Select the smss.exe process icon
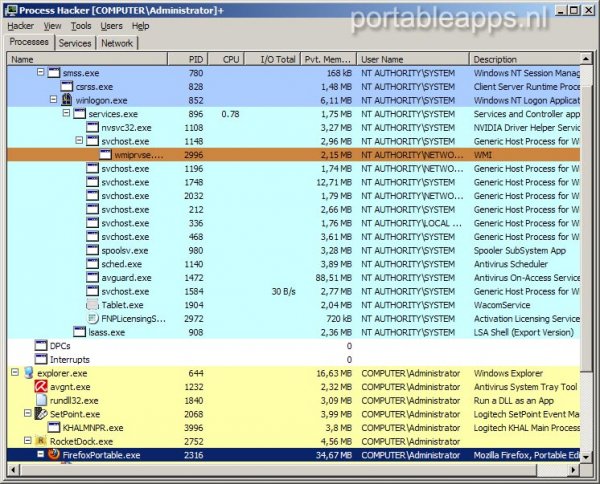The image size is (600, 484). (54, 73)
